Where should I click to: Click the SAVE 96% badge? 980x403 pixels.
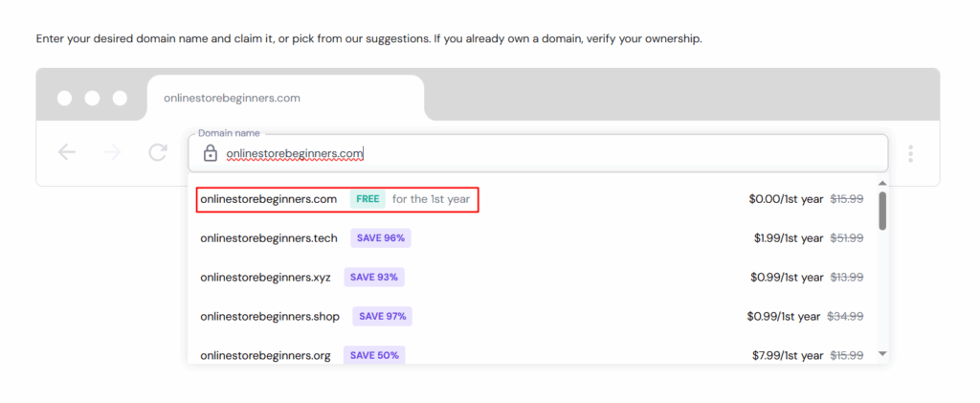coord(380,238)
